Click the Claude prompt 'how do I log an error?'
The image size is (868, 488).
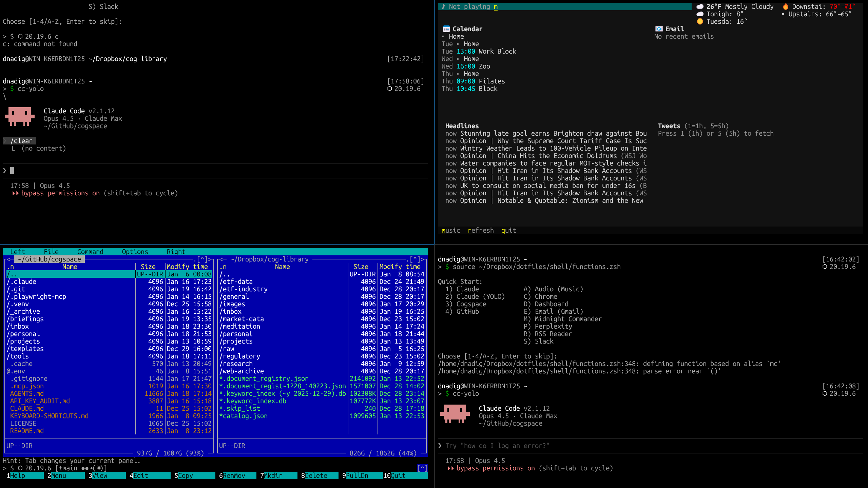(497, 446)
